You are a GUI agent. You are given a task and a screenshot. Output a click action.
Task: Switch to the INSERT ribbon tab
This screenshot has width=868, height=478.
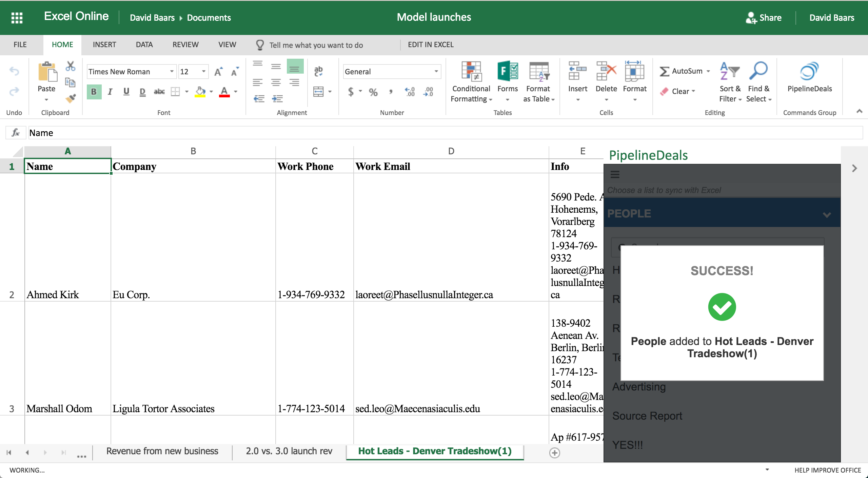[x=104, y=45]
